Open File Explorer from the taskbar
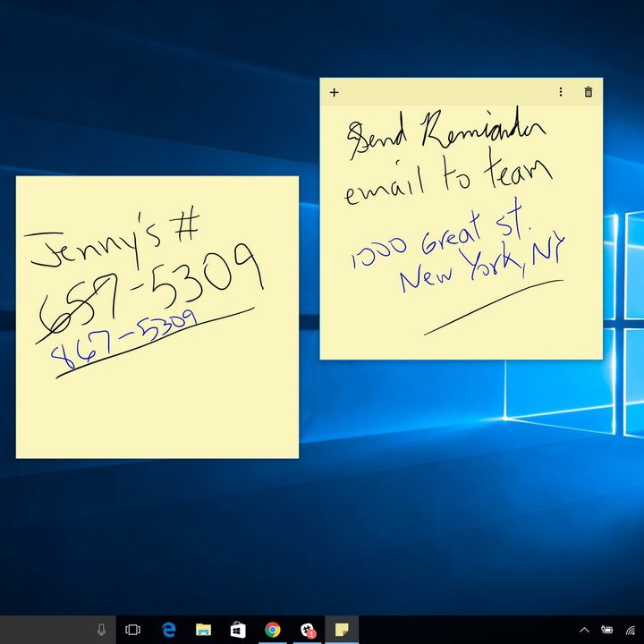This screenshot has height=644, width=644. [203, 630]
